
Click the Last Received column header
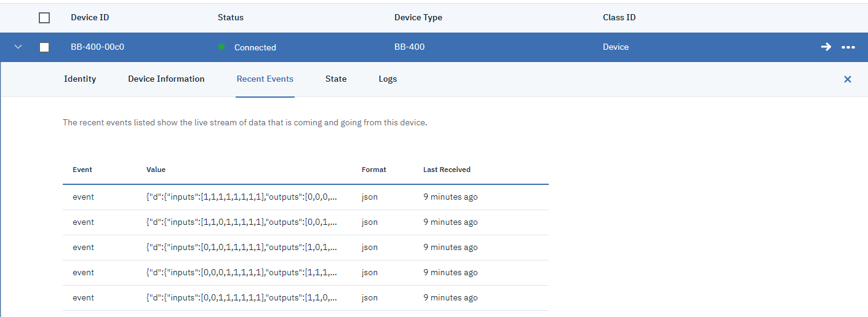pos(447,170)
